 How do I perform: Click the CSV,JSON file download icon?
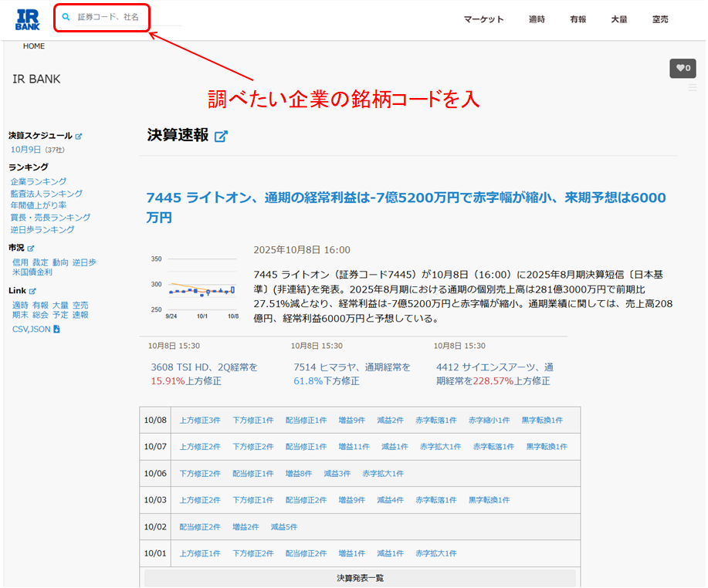coord(56,329)
